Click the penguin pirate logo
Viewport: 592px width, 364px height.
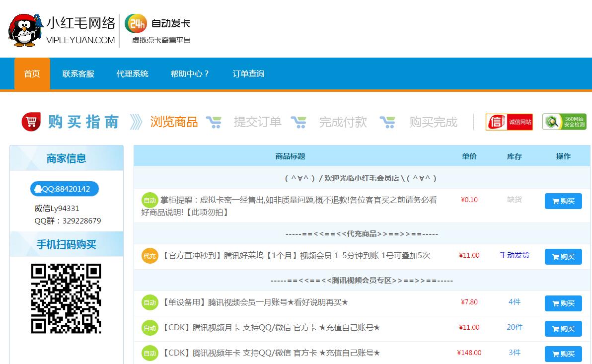(25, 30)
